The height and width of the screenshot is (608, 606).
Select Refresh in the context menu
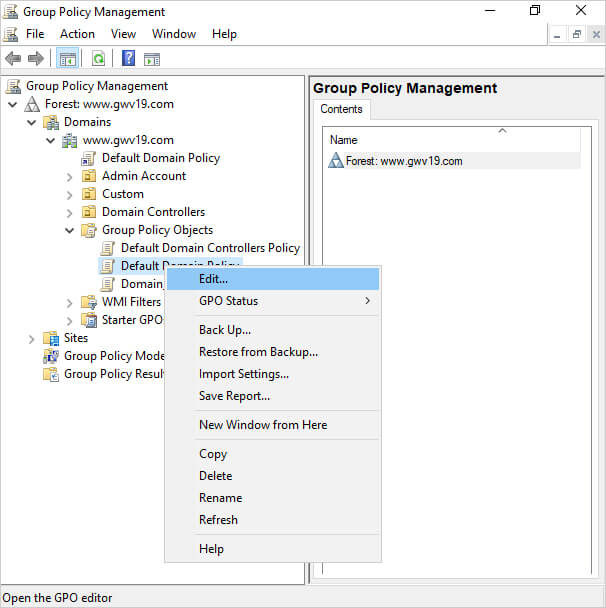tap(273, 520)
